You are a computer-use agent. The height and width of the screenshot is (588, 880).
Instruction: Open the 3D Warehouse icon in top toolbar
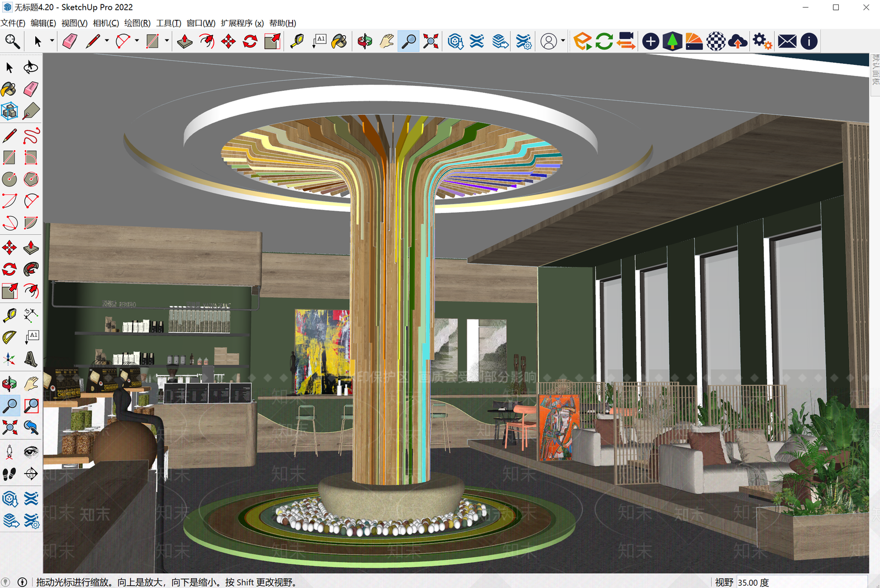point(455,41)
